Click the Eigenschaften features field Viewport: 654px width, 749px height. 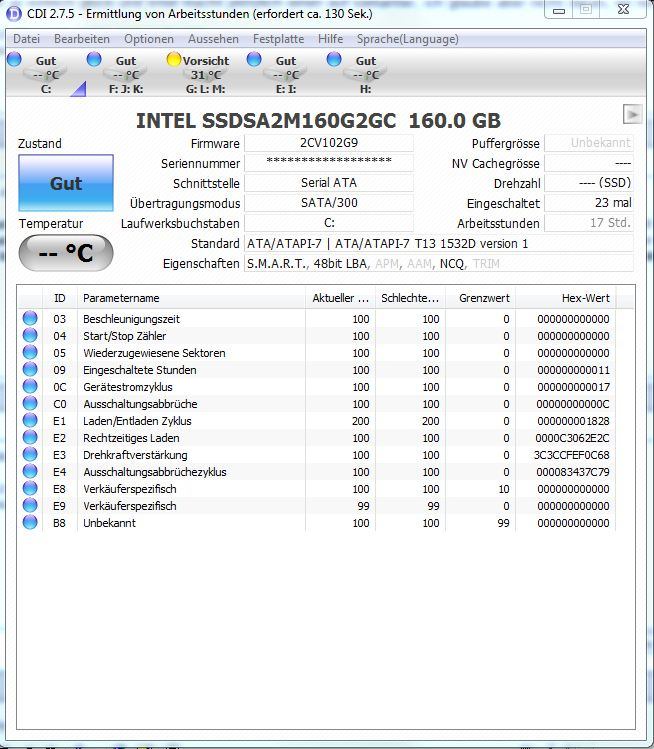click(439, 264)
